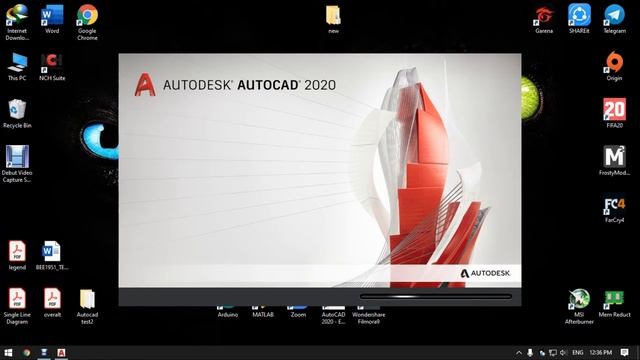640x360 pixels.
Task: Open the Garena desktop shortcut
Action: 544,19
